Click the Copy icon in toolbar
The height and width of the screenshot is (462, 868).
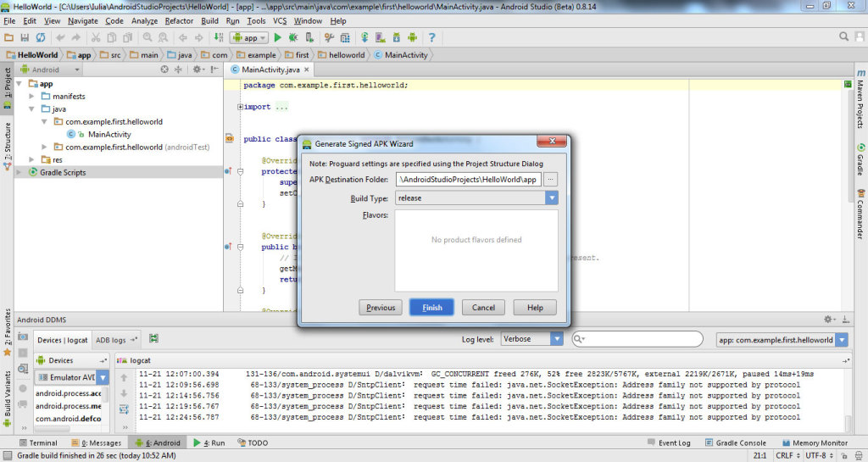click(x=111, y=37)
